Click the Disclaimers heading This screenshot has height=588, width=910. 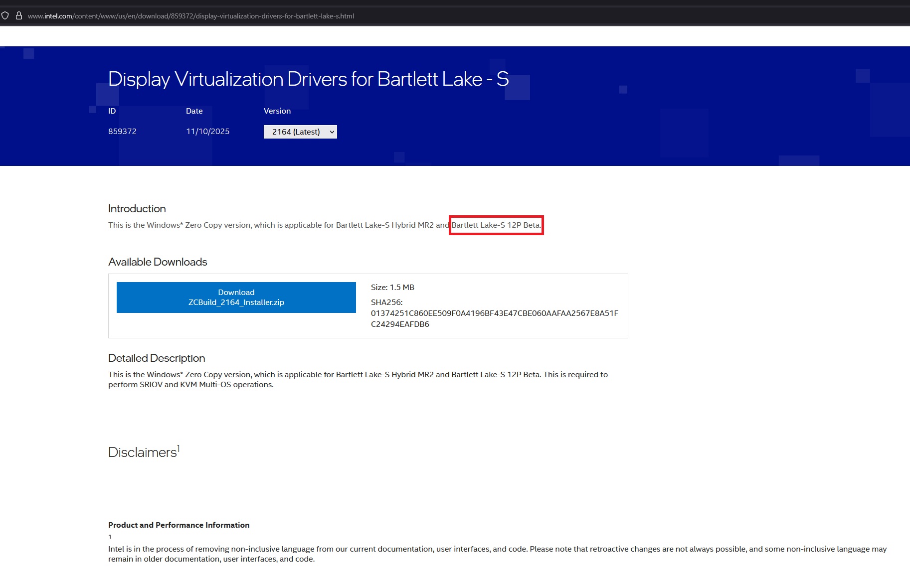(143, 452)
